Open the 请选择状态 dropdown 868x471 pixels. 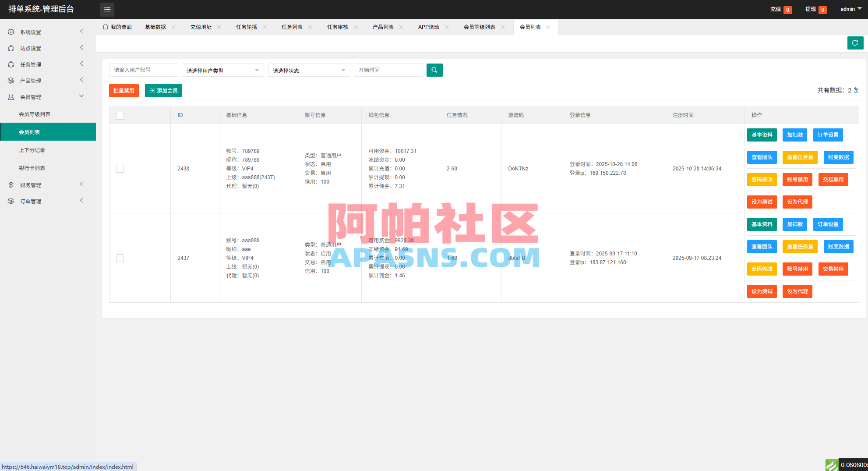point(309,70)
